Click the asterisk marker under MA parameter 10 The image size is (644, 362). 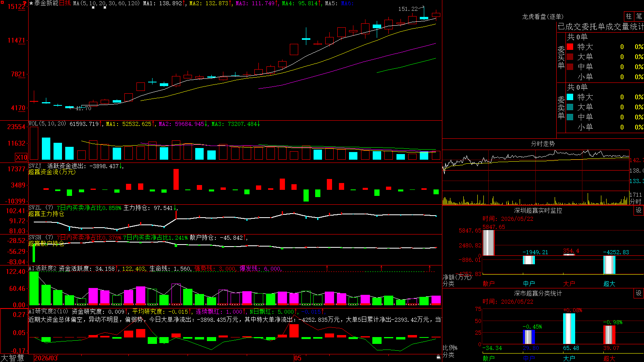(x=93, y=8)
